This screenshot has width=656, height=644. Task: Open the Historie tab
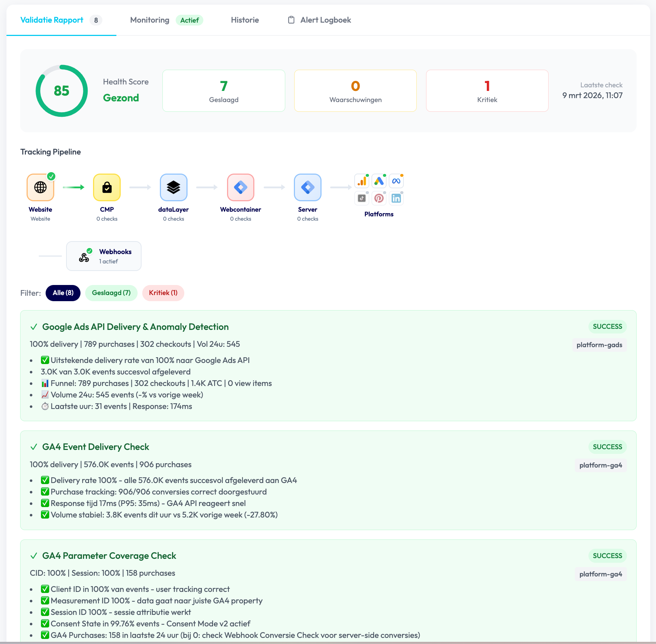245,20
